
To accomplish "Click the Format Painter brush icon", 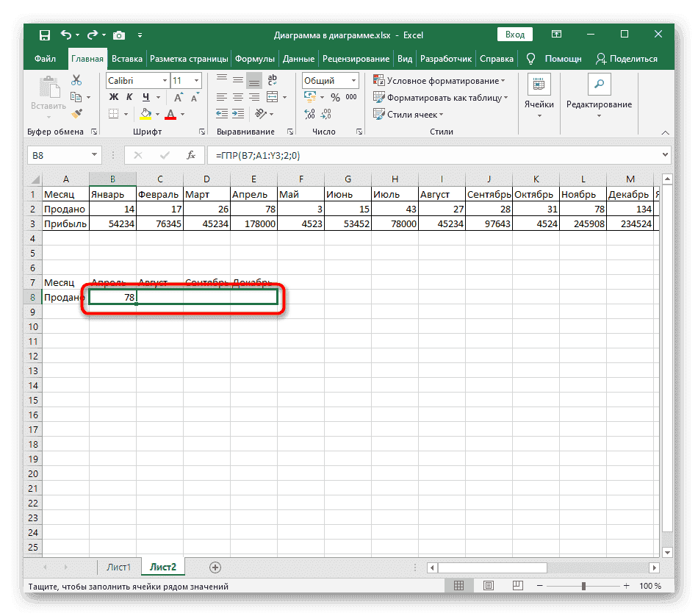I will [x=76, y=114].
